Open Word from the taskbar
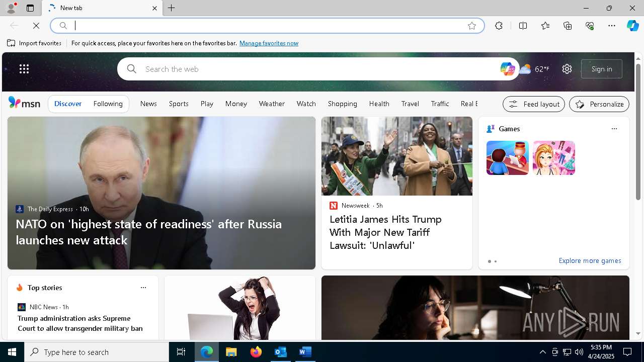This screenshot has height=362, width=644. pos(305,352)
